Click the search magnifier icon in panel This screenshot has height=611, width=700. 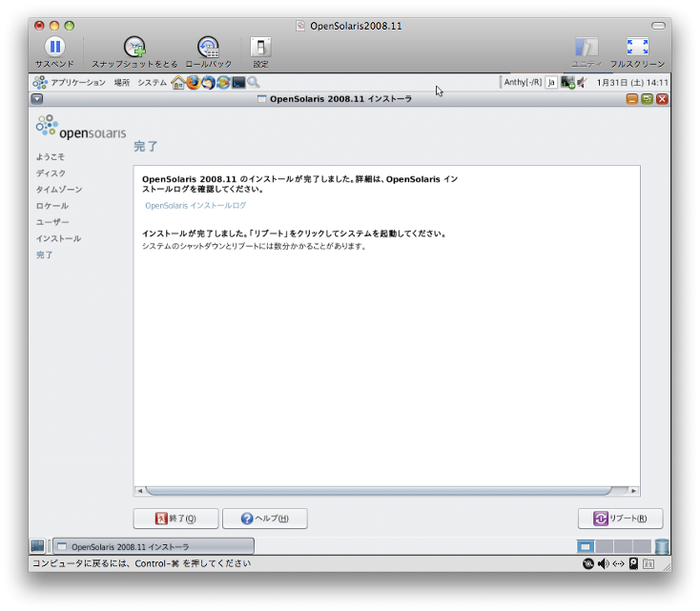254,83
